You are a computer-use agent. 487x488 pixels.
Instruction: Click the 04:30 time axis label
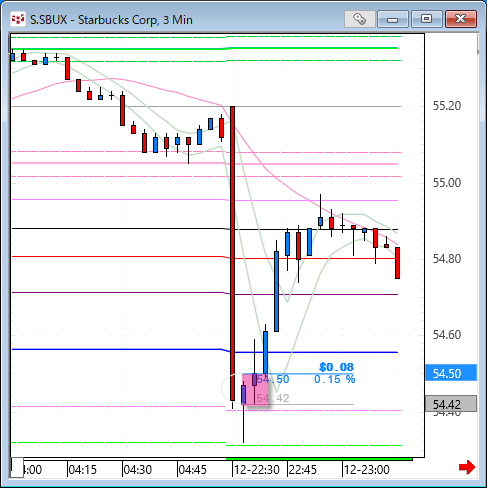(x=137, y=470)
